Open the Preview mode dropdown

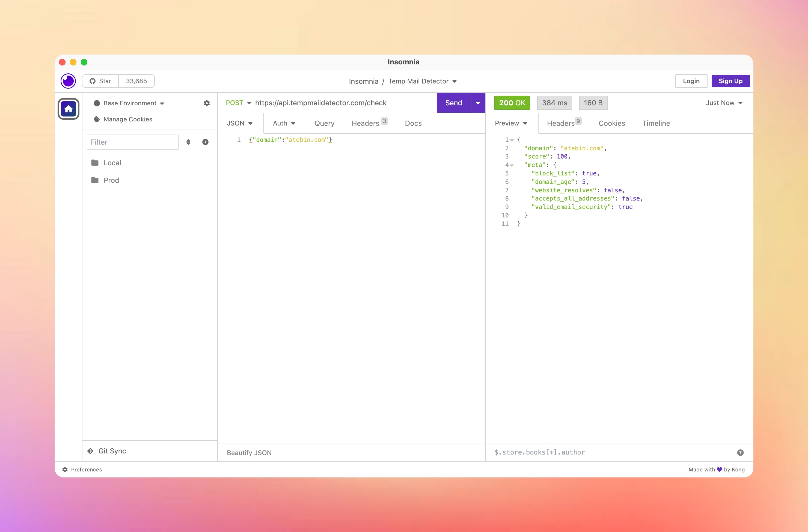(511, 123)
